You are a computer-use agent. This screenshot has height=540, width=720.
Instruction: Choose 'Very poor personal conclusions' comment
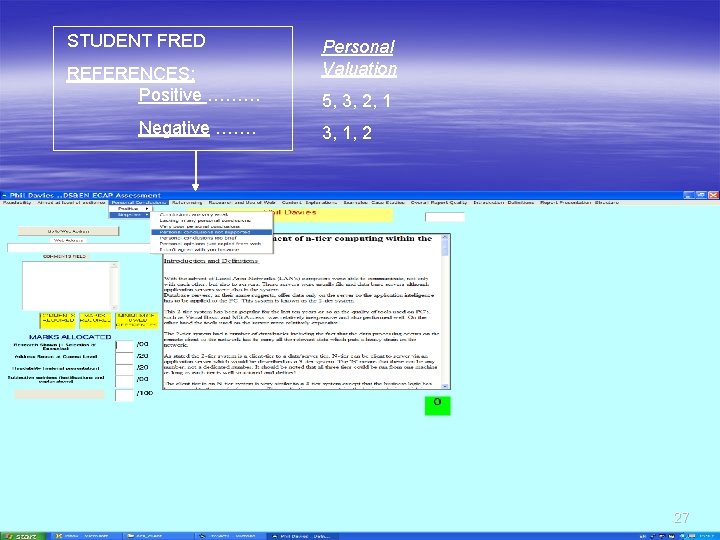pyautogui.click(x=212, y=226)
